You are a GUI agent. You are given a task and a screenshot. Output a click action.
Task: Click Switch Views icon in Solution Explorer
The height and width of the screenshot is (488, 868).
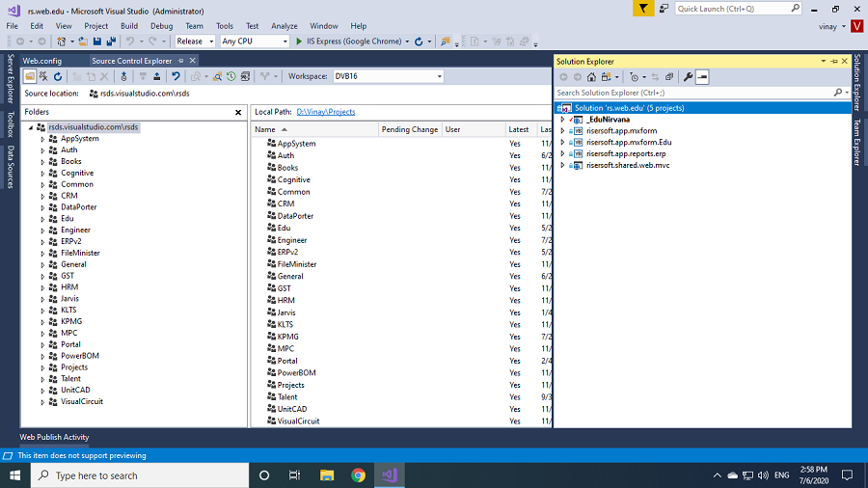607,77
